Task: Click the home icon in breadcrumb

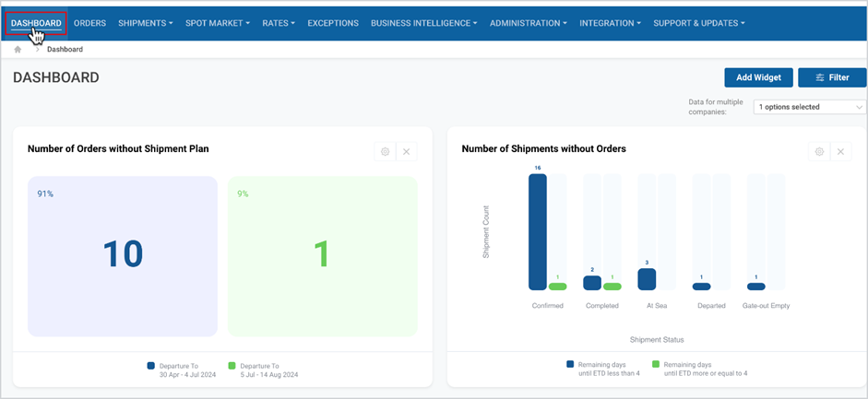Action: coord(18,49)
